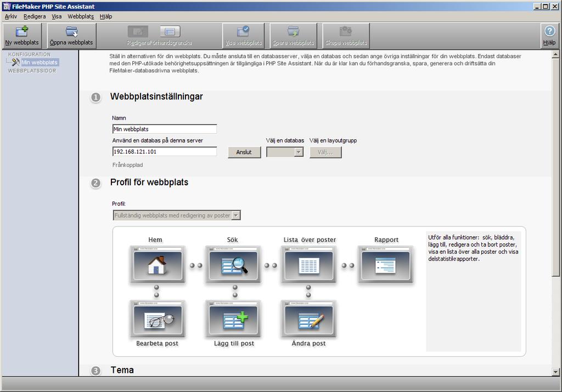The image size is (562, 392).
Task: Click the Namn input field
Action: click(x=165, y=129)
